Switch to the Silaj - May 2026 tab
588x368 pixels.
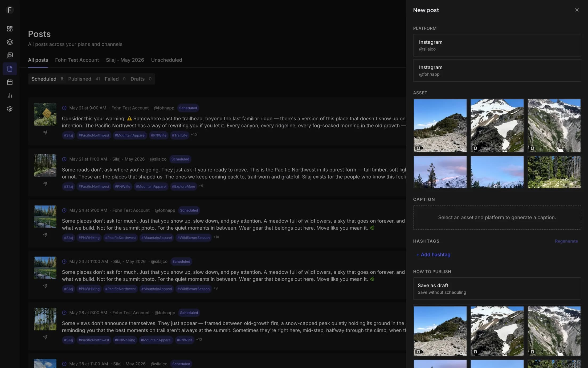click(x=125, y=60)
